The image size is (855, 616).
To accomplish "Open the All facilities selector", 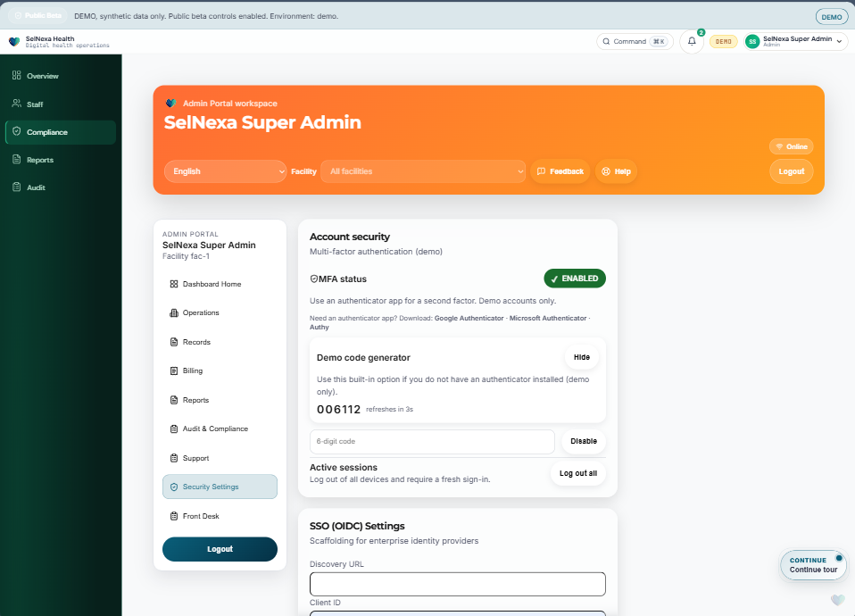I will click(x=423, y=171).
